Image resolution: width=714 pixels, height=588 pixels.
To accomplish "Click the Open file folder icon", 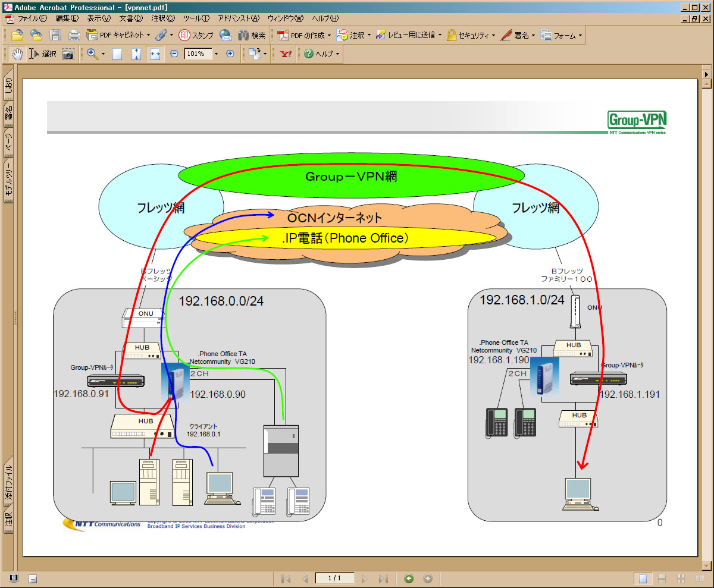I will pyautogui.click(x=17, y=35).
